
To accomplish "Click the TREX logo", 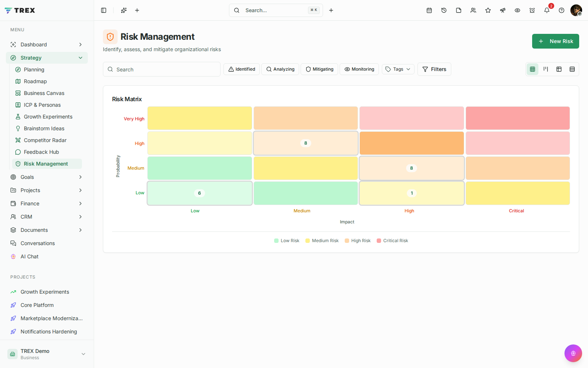I will click(x=20, y=10).
